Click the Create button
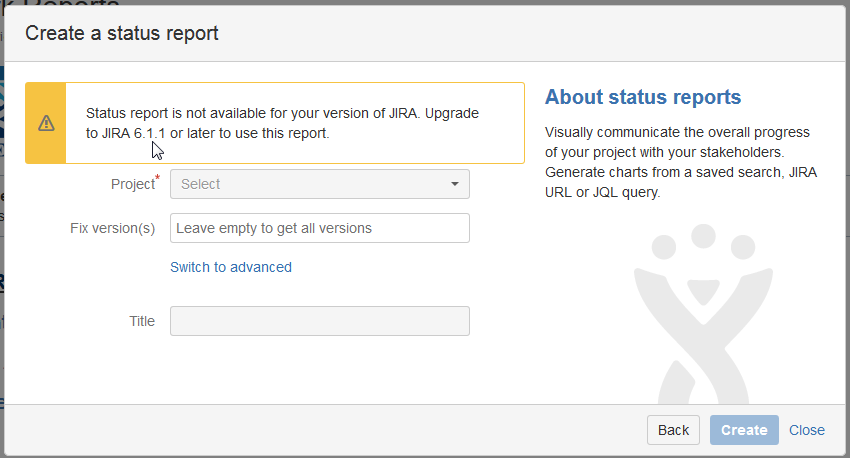This screenshot has height=458, width=850. click(x=744, y=430)
